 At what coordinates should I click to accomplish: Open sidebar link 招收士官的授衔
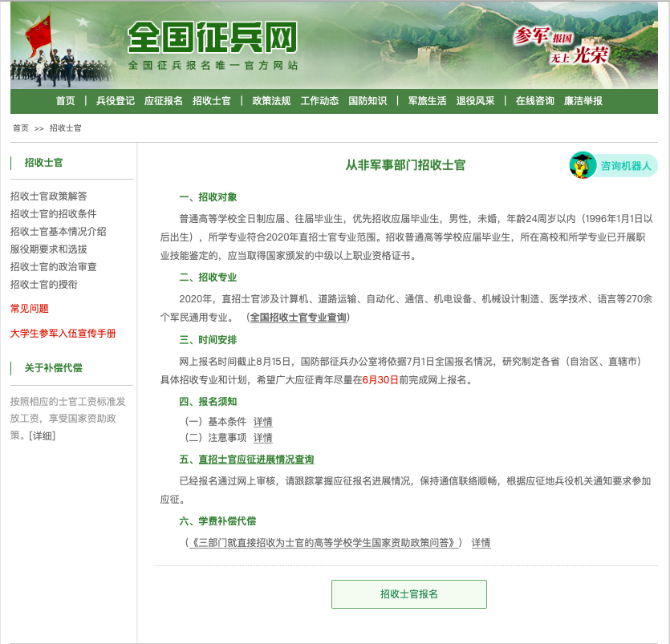click(x=43, y=285)
